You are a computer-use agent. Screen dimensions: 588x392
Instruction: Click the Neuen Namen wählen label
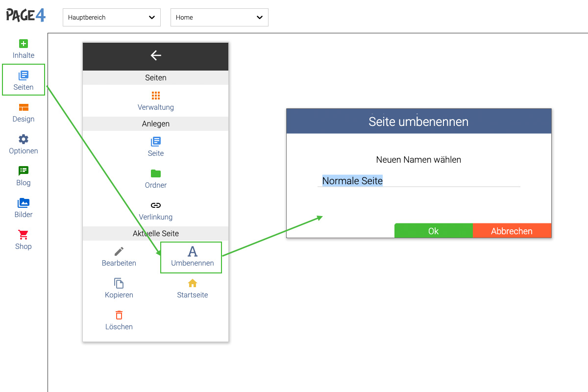pyautogui.click(x=418, y=160)
